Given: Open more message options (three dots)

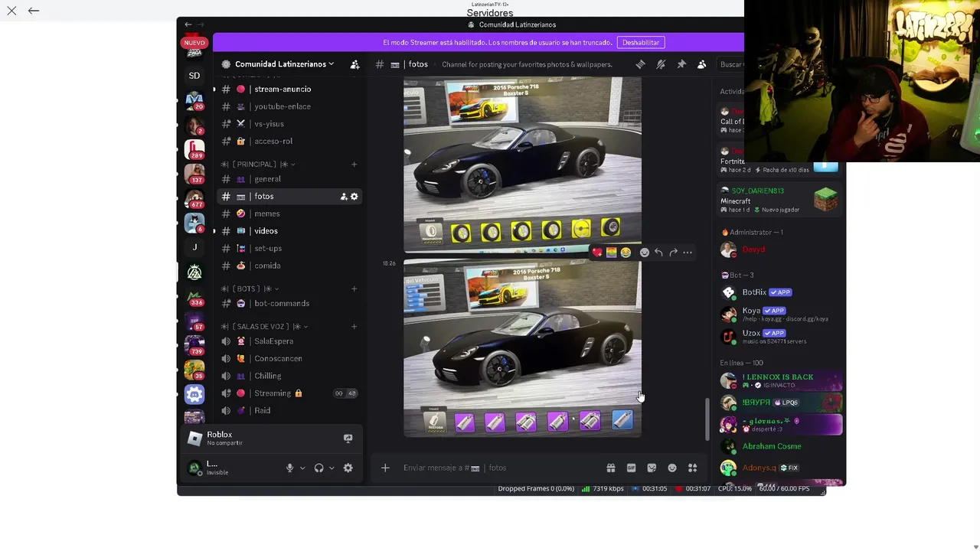Looking at the screenshot, I should tap(688, 253).
